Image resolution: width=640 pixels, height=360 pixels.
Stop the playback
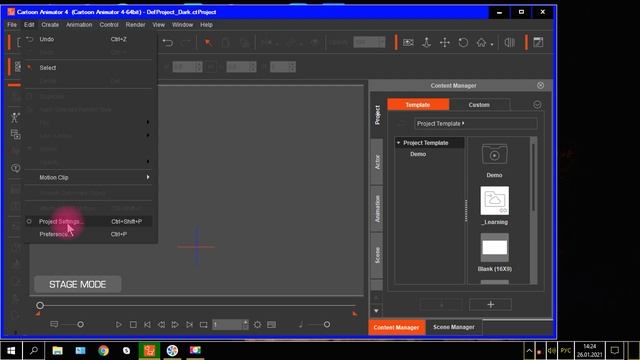(x=133, y=324)
